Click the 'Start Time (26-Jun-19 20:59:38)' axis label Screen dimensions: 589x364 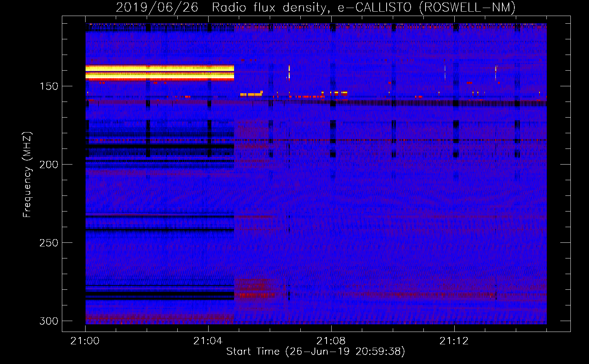(316, 351)
